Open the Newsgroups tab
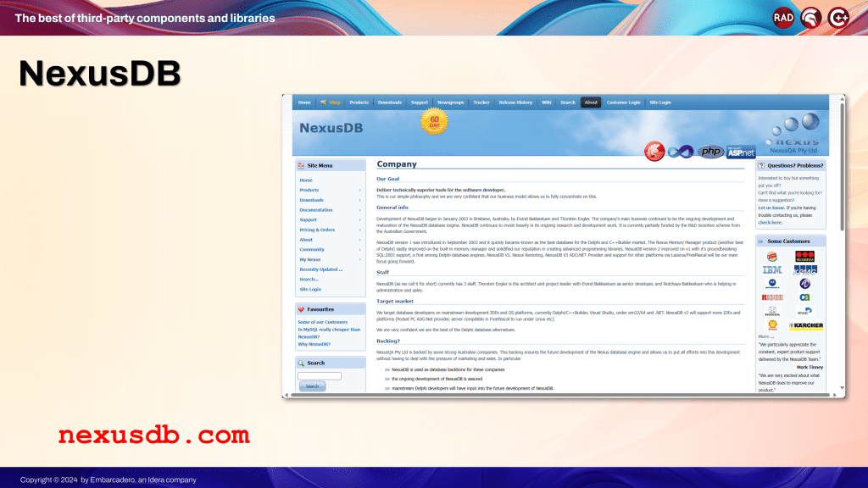The image size is (868, 488). point(451,103)
